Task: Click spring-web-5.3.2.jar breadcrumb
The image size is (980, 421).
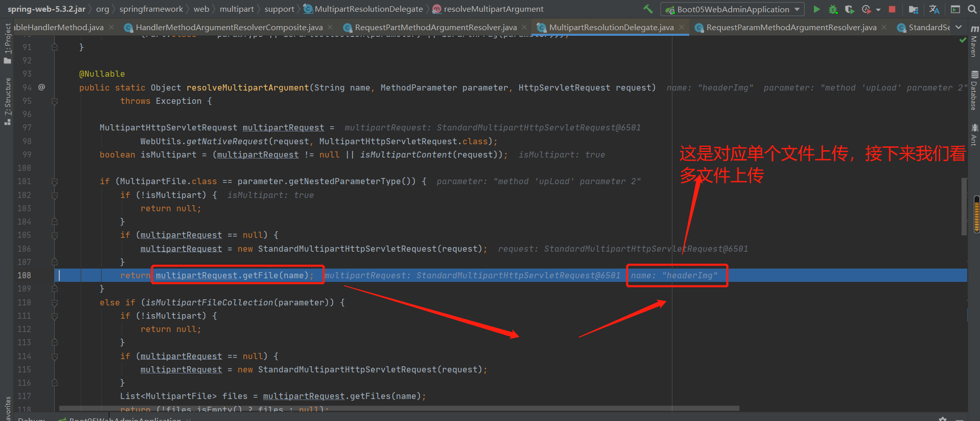Action: (x=46, y=9)
